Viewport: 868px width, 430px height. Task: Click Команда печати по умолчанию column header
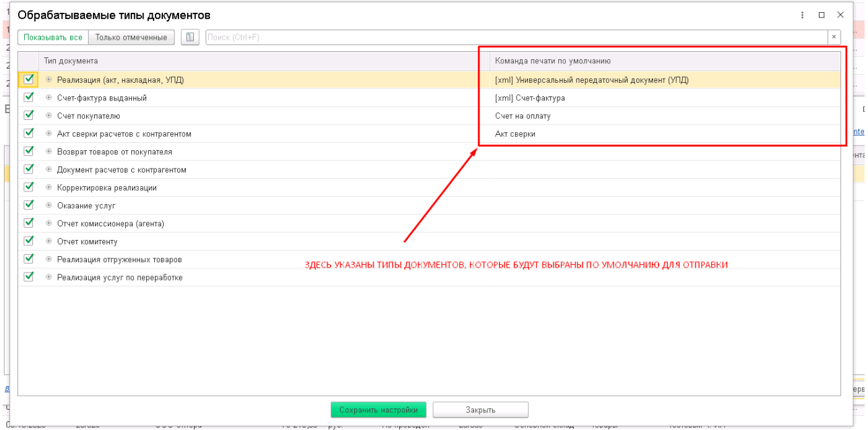click(665, 61)
